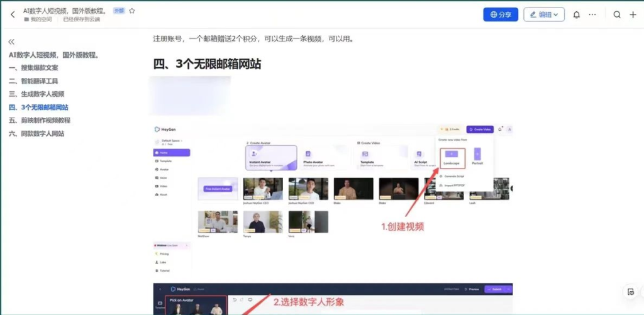Click the 分享 share button
Screen dimensions: 644x315
[501, 15]
